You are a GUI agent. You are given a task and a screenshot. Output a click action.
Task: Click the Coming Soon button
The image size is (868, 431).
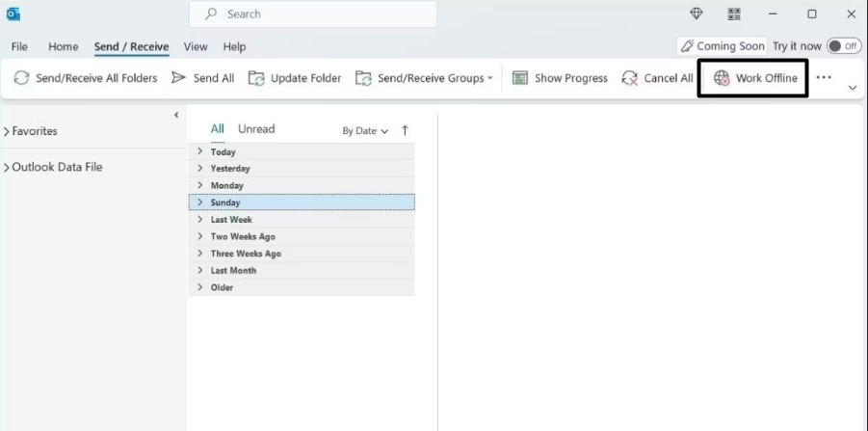click(x=722, y=46)
